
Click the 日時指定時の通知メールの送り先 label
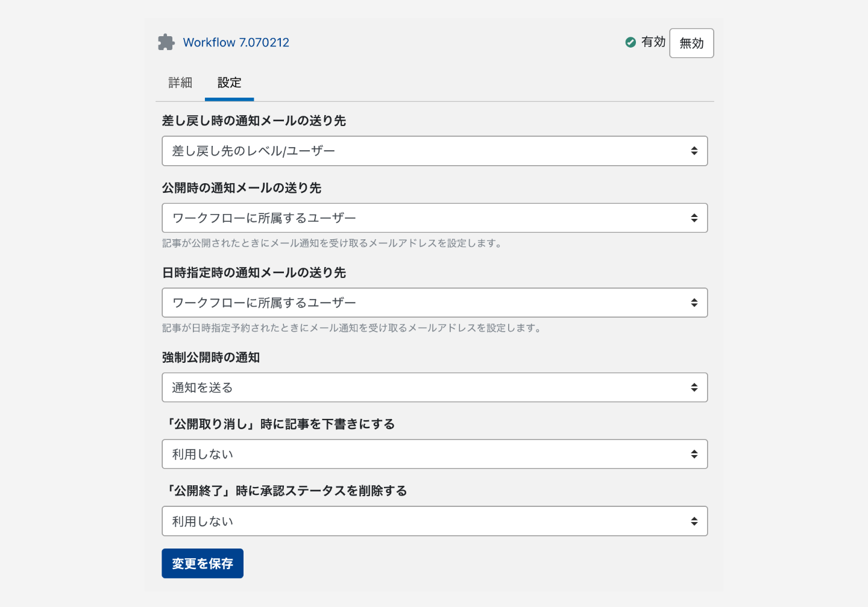pyautogui.click(x=254, y=273)
